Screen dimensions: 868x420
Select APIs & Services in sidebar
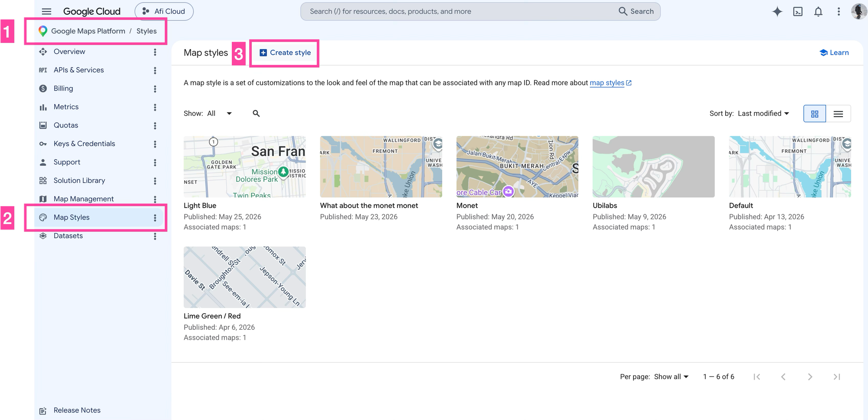click(79, 70)
